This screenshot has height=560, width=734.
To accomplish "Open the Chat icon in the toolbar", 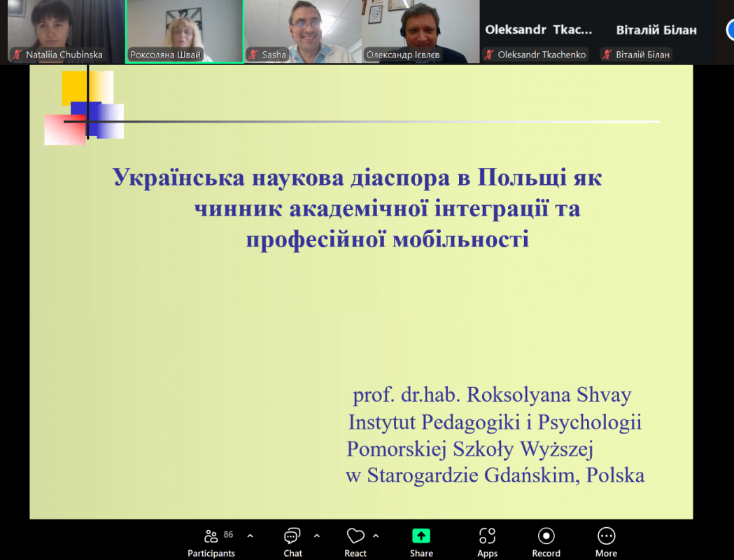I will [x=292, y=535].
